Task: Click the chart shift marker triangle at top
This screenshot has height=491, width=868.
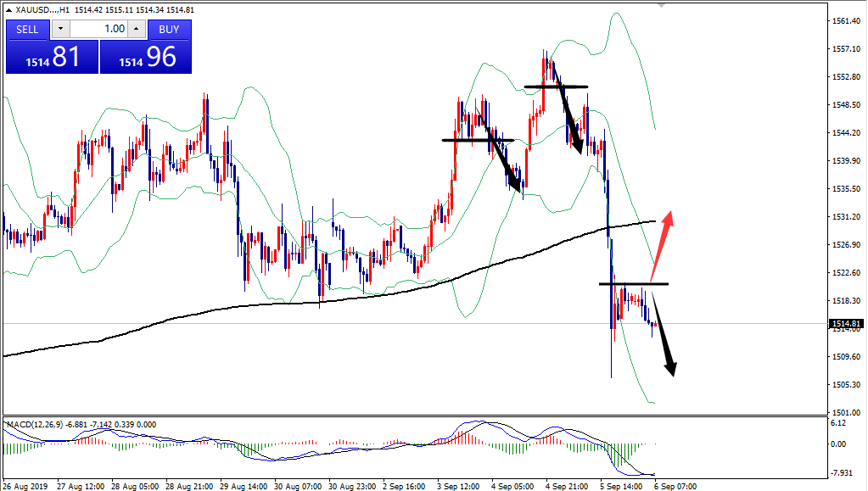Action: tap(661, 5)
